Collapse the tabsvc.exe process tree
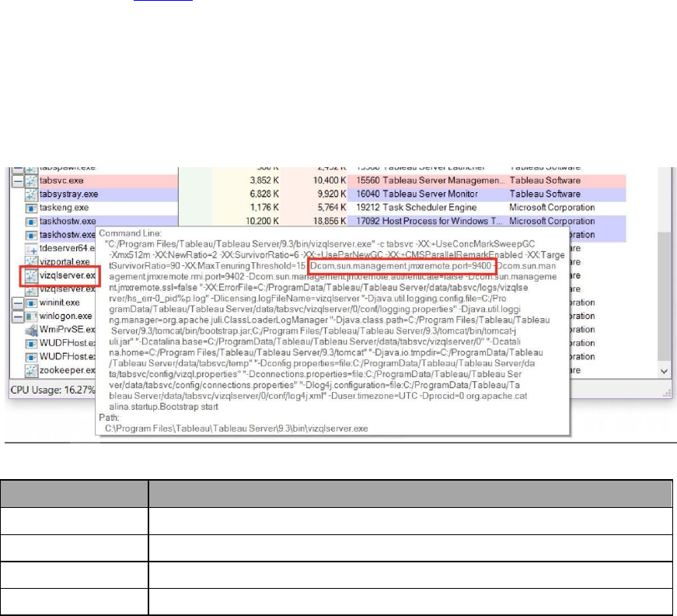 pyautogui.click(x=17, y=180)
